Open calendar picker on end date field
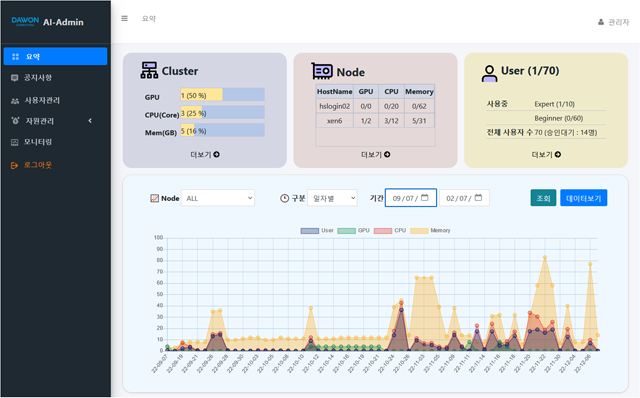This screenshot has height=398, width=640. [x=478, y=198]
